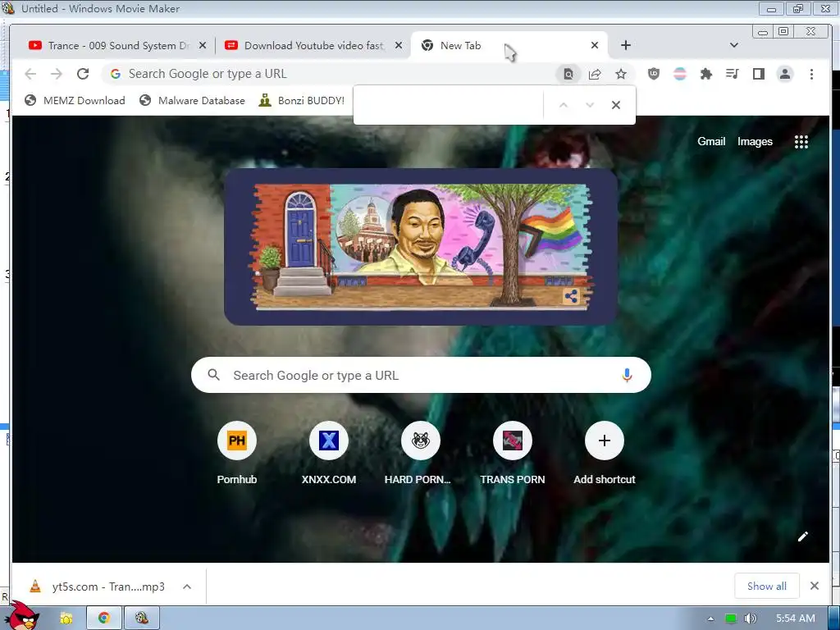Focus the find-in-page text field
The image size is (840, 630).
(450, 105)
